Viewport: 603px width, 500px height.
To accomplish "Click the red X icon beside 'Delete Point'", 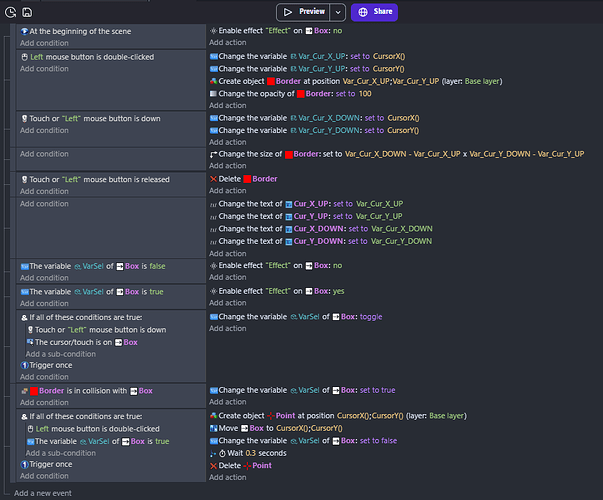I will [x=214, y=466].
